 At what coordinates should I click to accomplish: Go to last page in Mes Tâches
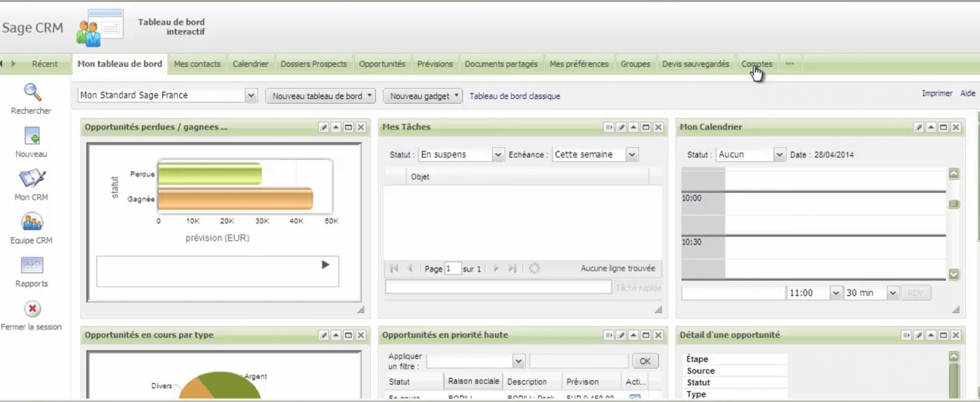point(512,268)
